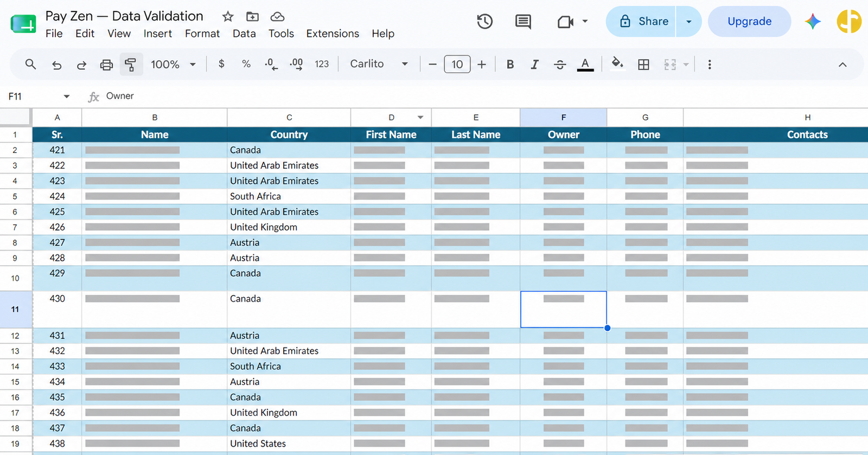Click the Share button
The image size is (868, 455).
click(641, 22)
